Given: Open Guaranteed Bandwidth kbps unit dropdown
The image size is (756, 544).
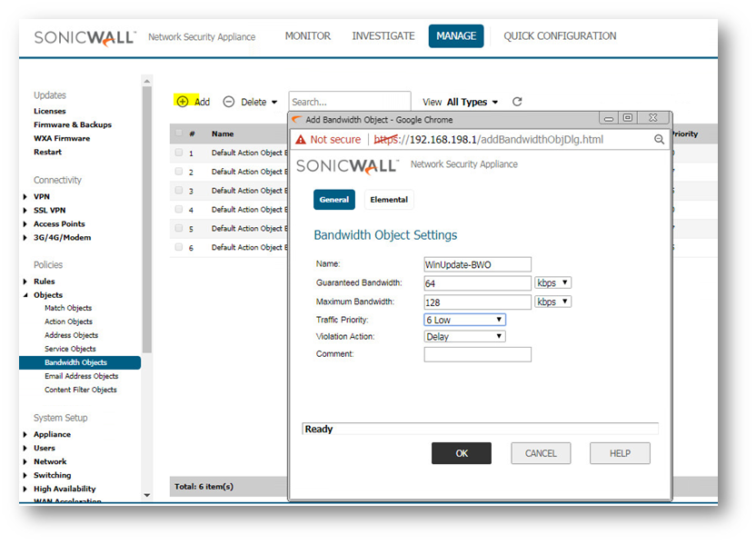Looking at the screenshot, I should coord(552,283).
